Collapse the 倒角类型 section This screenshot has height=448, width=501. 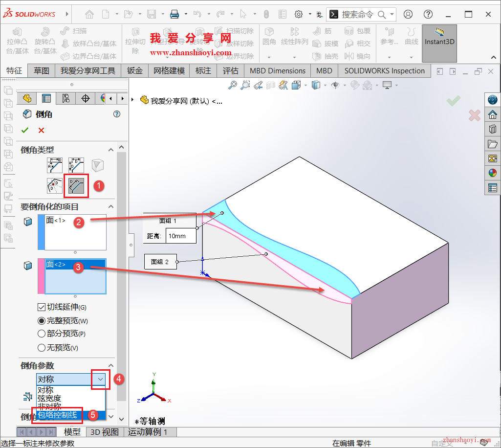click(111, 150)
